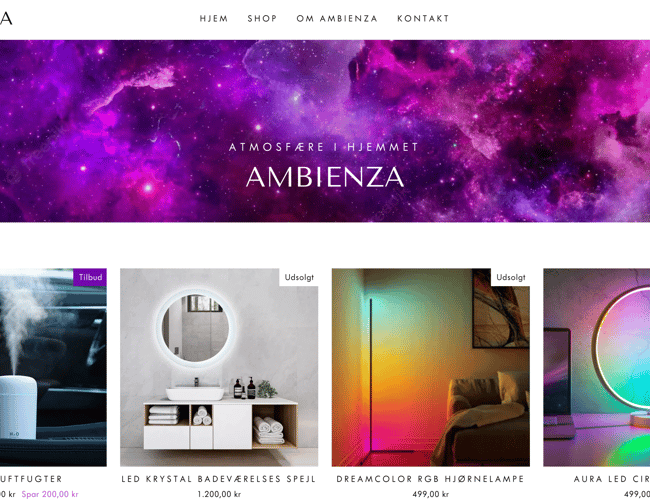
Task: Click the AURA LED product title
Action: point(612,479)
